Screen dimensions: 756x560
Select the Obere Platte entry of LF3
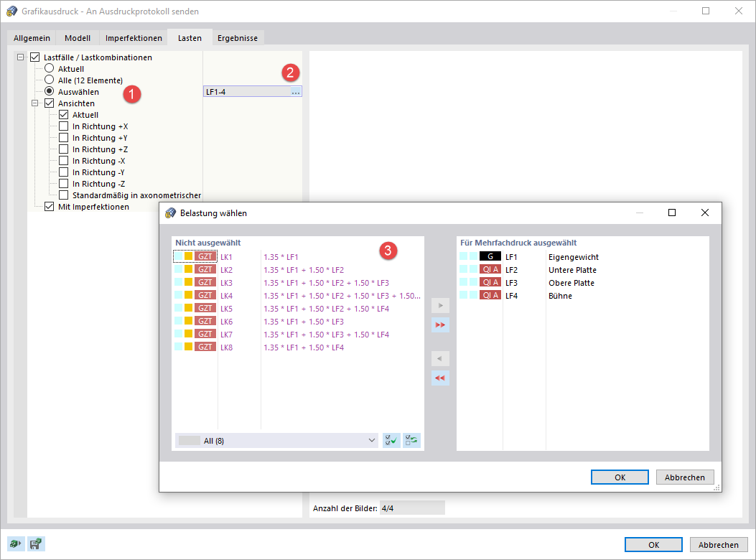571,283
